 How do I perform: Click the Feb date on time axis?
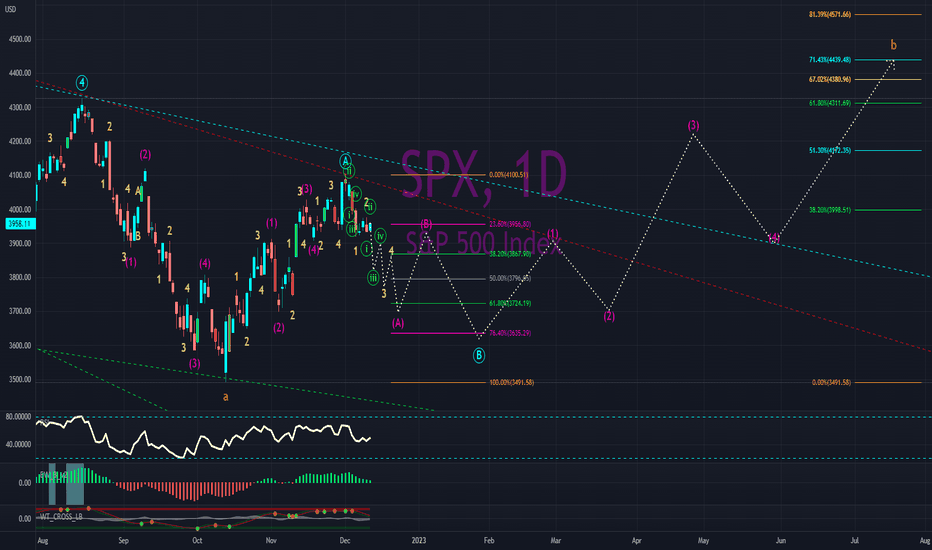(489, 540)
